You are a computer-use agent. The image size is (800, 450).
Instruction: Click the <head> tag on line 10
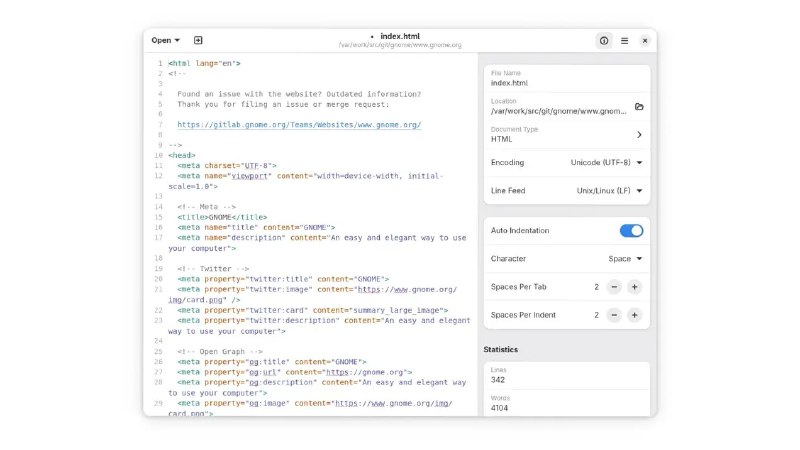coord(182,156)
